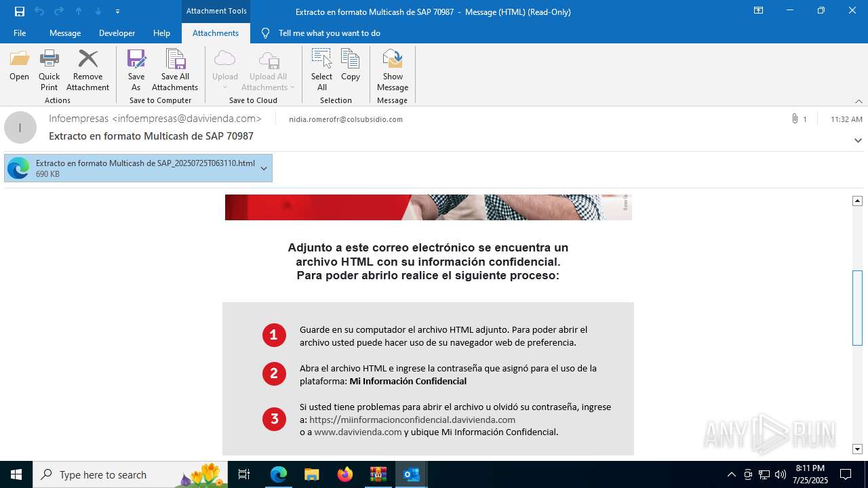The width and height of the screenshot is (868, 488).
Task: Open the Help tab
Action: click(x=161, y=33)
